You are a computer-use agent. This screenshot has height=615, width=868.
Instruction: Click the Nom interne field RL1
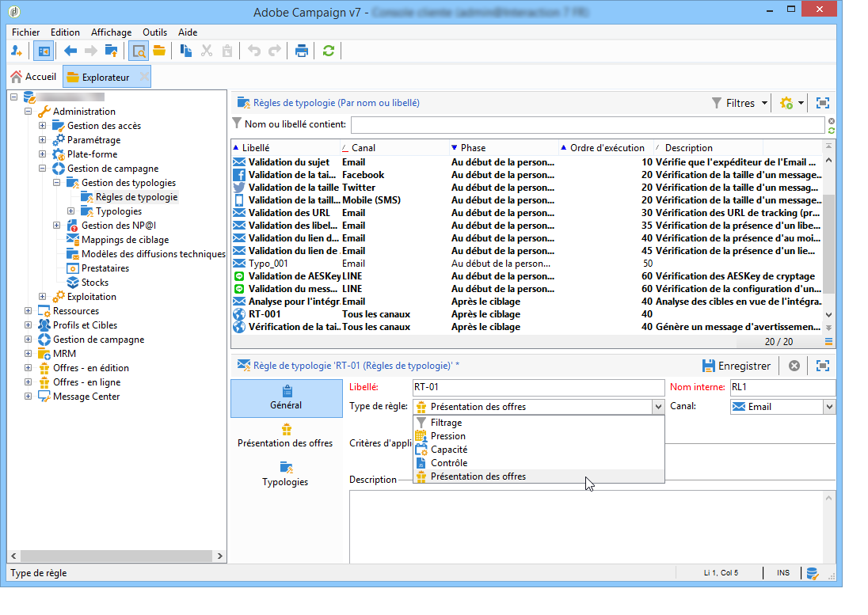(x=782, y=387)
